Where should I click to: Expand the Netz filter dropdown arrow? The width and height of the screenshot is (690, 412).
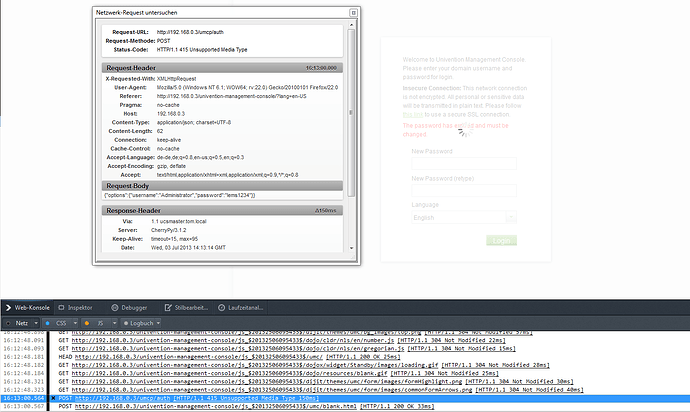click(38, 325)
